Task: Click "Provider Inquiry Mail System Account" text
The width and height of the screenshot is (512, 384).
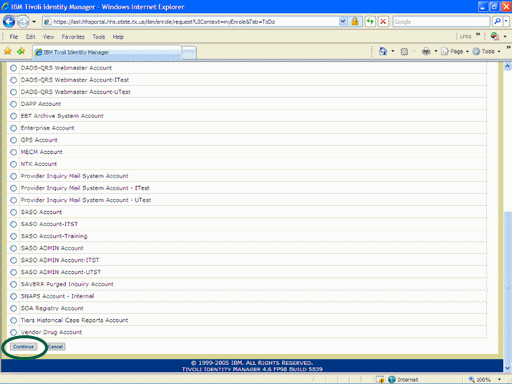Action: (75, 176)
